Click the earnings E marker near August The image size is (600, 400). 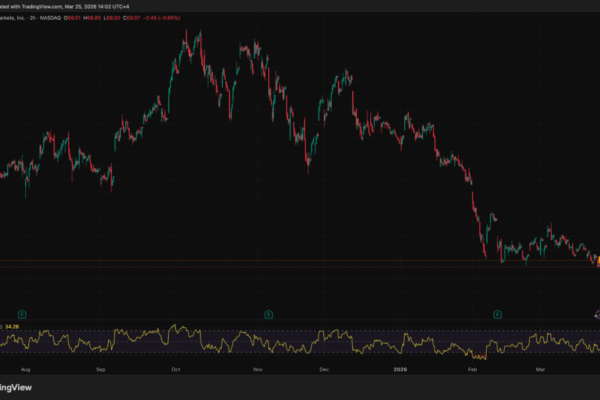[x=21, y=314]
